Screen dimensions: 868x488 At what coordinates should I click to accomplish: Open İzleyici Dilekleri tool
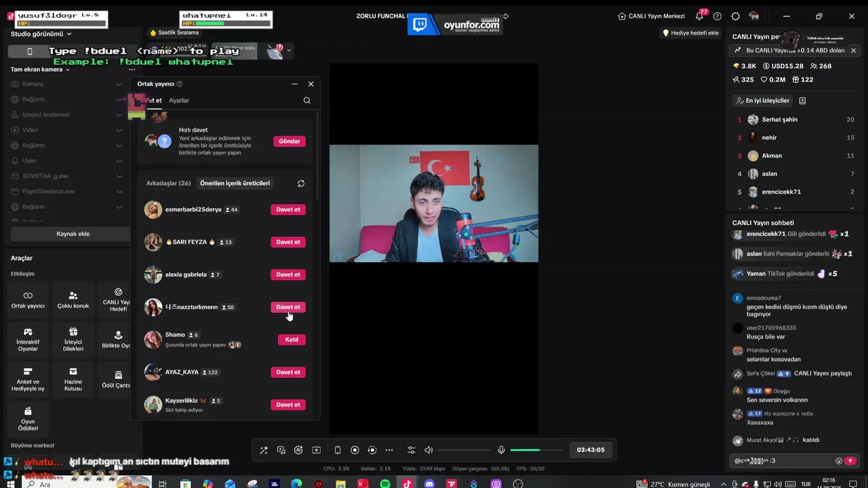click(x=73, y=340)
